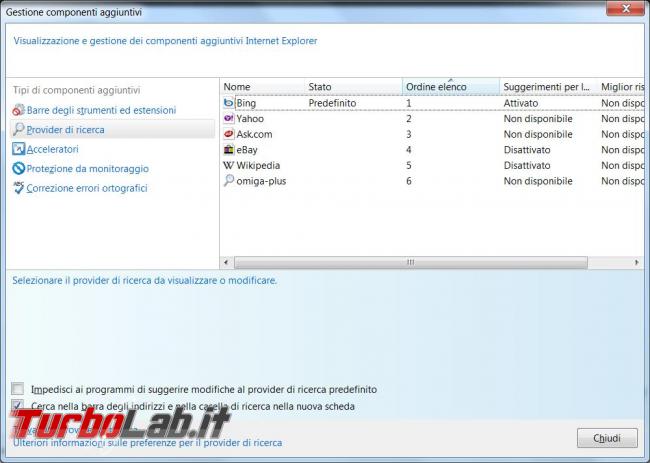The image size is (650, 463).
Task: Open Correzione errori ortografici
Action: (x=87, y=188)
